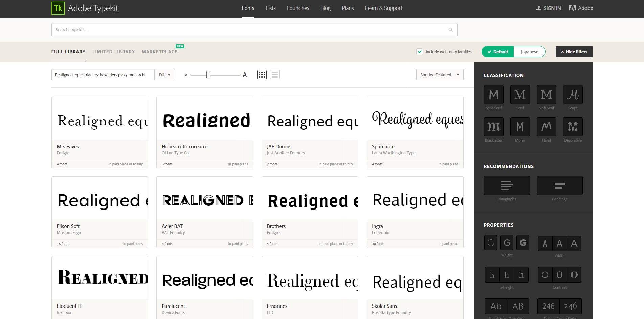Click the sample text input field
Screen dimensions: 644x319
coord(103,75)
